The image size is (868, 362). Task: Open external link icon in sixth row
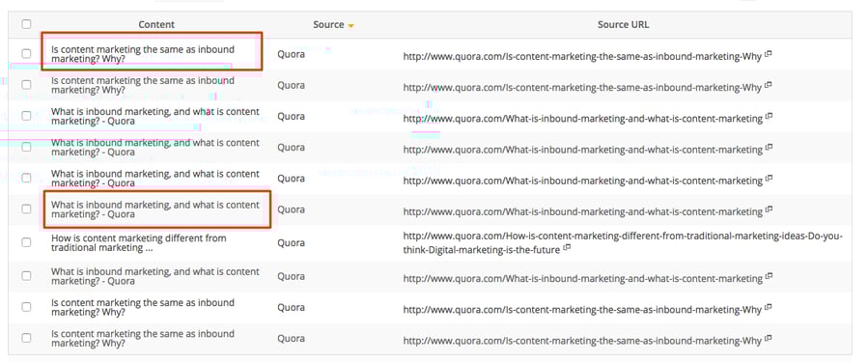pyautogui.click(x=770, y=209)
